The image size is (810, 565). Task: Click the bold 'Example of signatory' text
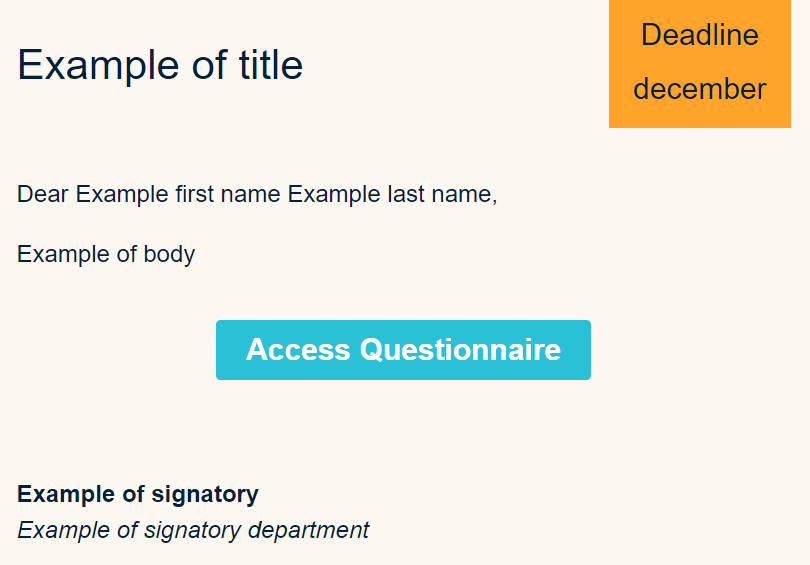pos(138,494)
